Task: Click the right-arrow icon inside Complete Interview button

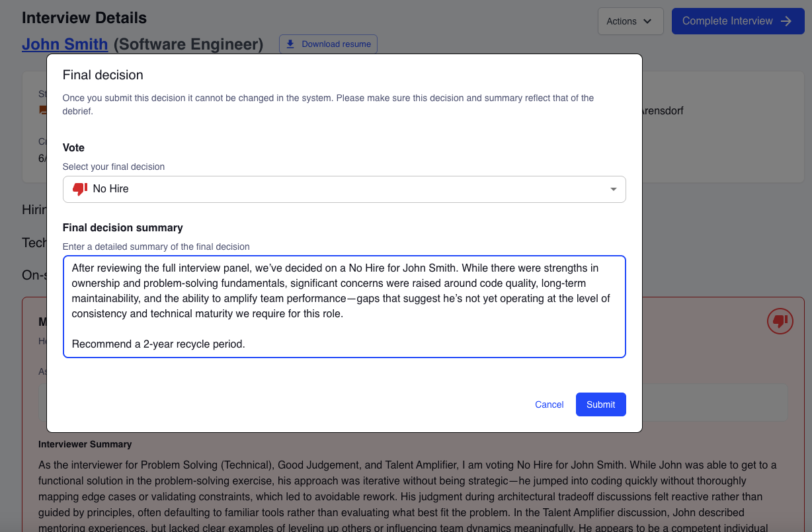Action: click(x=786, y=20)
